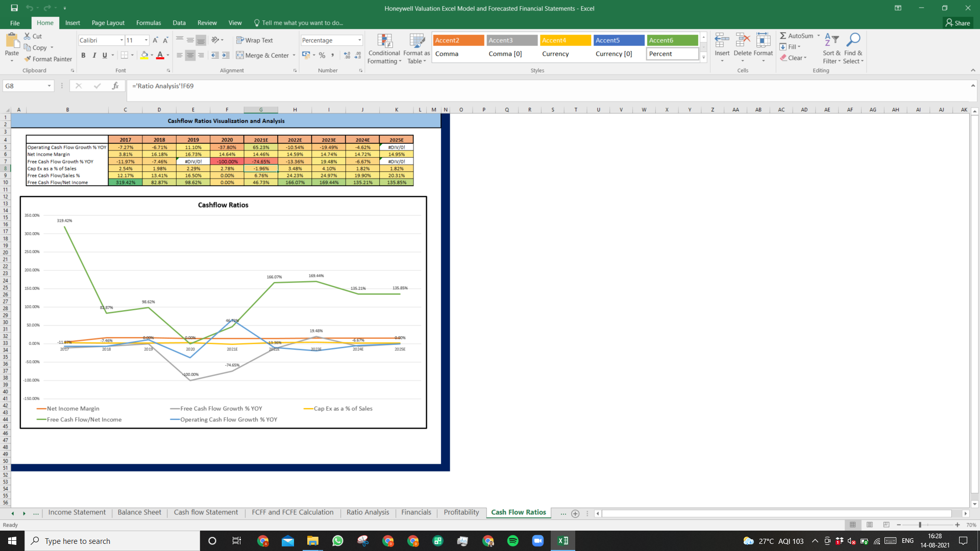Open the Format cells icon menu
Screen dimensions: 980x551
coord(763,40)
